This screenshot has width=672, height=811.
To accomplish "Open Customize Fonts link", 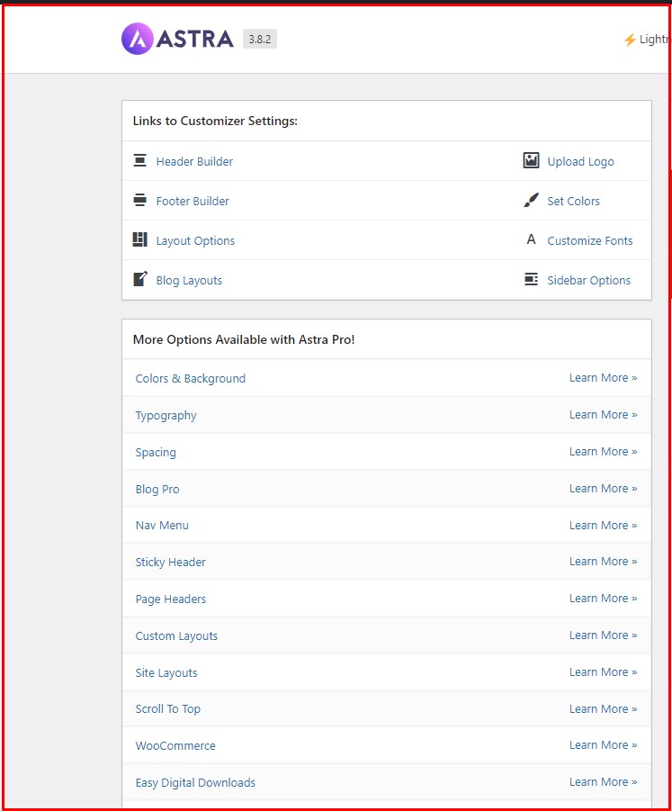I will [x=590, y=240].
